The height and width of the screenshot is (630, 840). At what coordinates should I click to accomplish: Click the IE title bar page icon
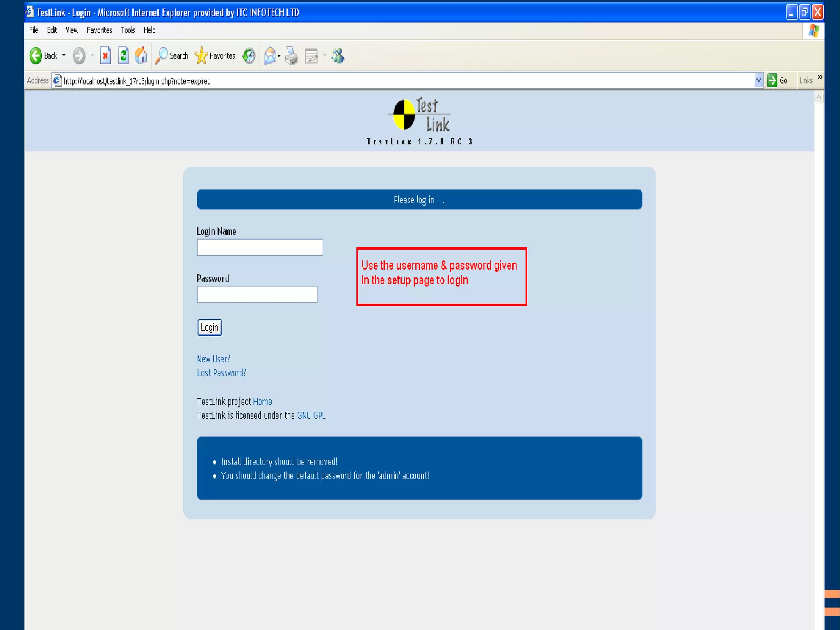30,11
